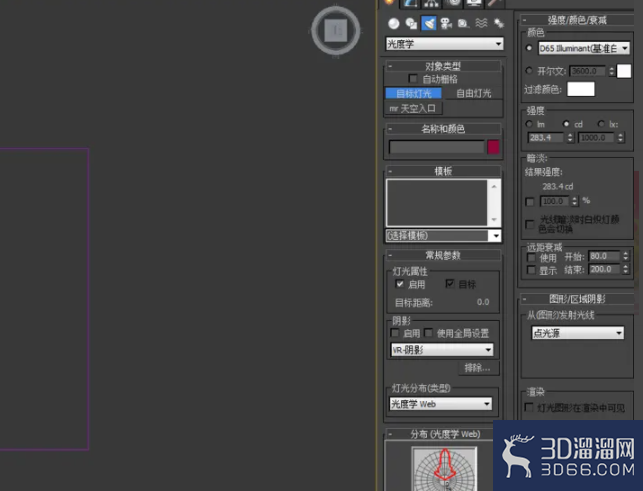Enable the 远距衰减 显示 checkbox

(x=531, y=270)
